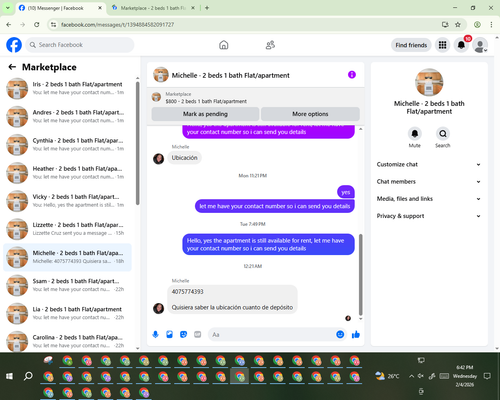500x400 pixels.
Task: Close the Messenger Facebook tab
Action: 100,8
